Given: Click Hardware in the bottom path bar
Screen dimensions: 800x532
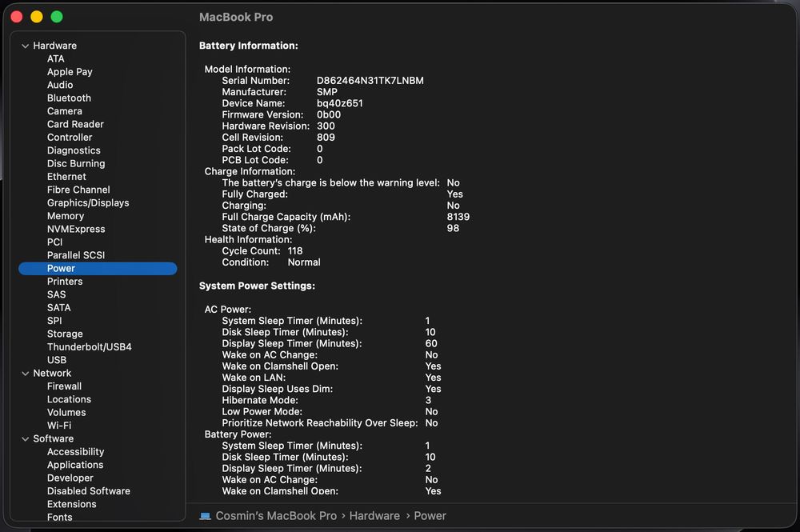Looking at the screenshot, I should (x=374, y=516).
